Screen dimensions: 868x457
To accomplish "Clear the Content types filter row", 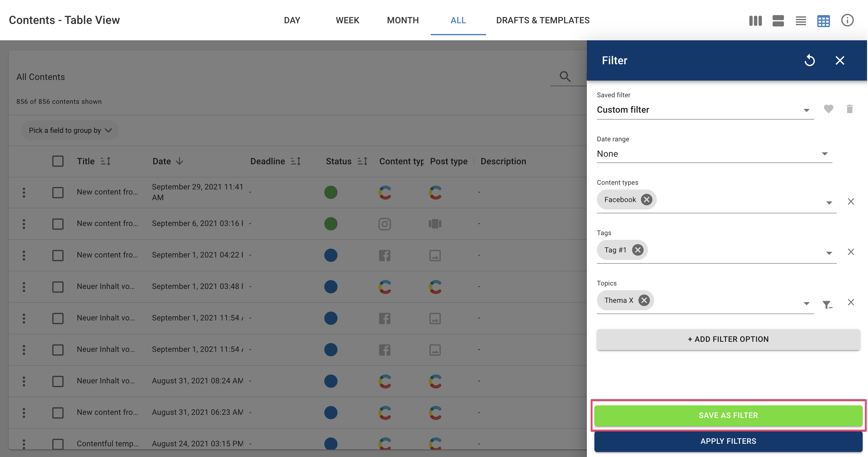I will click(851, 201).
